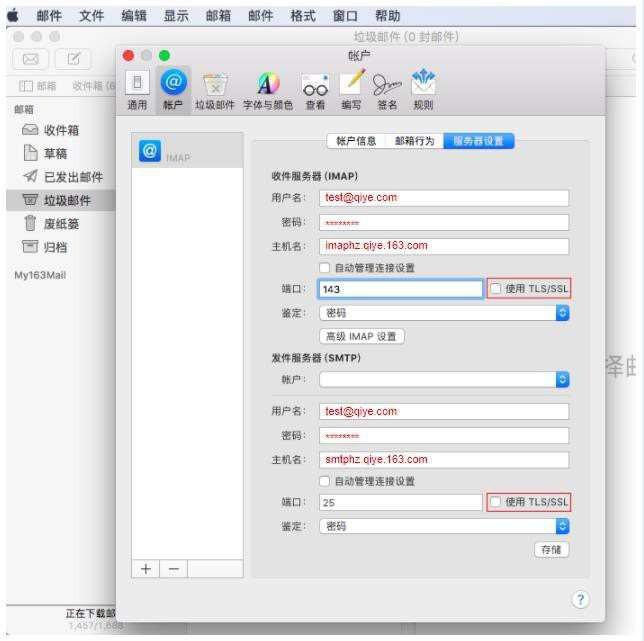Enable TLS/SSL for IMAP port 143
This screenshot has height=641, width=644.
495,288
